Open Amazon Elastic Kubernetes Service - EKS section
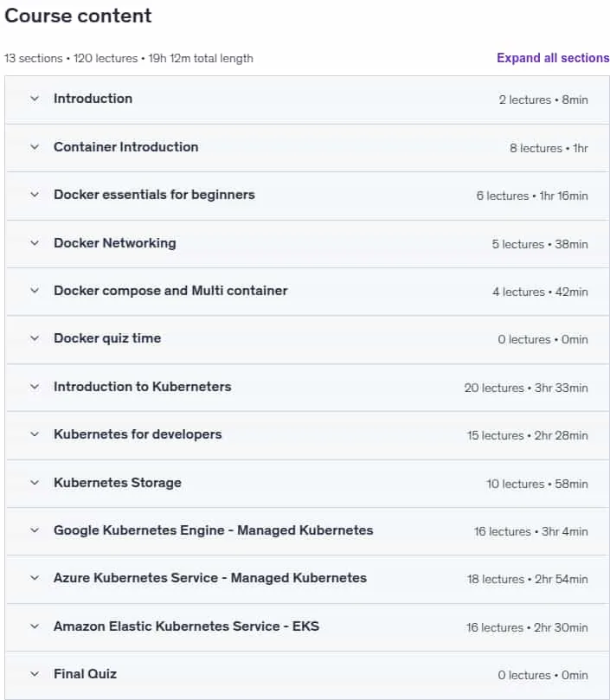The image size is (610, 700). pyautogui.click(x=307, y=626)
